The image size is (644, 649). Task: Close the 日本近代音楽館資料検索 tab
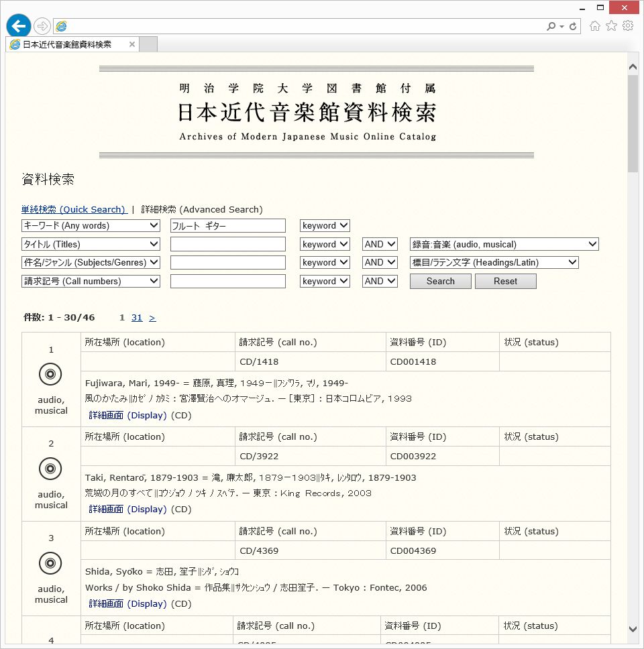tap(132, 45)
